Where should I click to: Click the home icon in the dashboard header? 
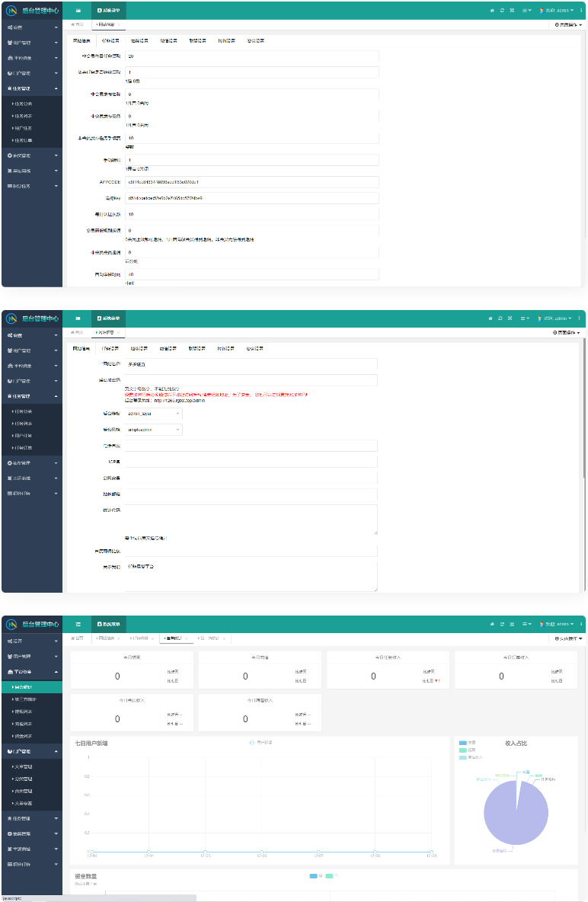pyautogui.click(x=491, y=624)
